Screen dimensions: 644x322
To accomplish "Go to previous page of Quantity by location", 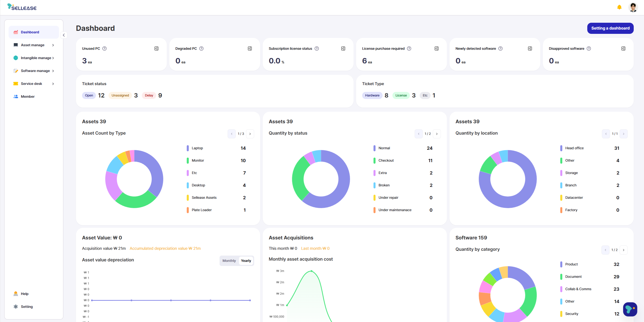I will click(606, 134).
